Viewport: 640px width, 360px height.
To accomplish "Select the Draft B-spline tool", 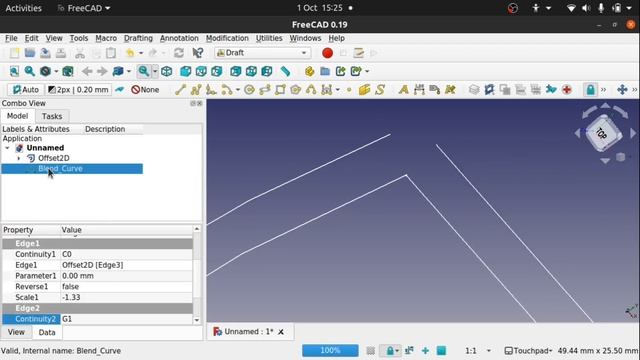I will tap(311, 90).
